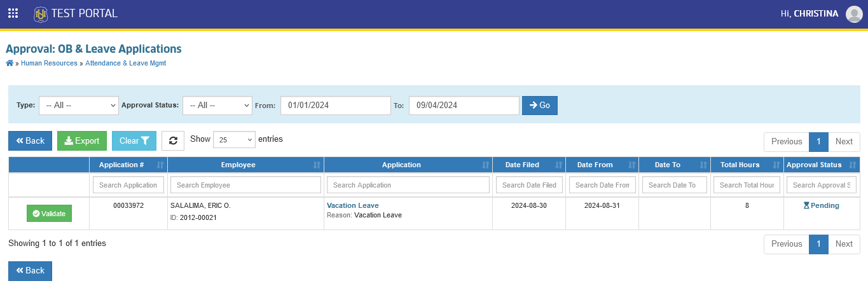Open the Vacation Leave application link

pos(353,205)
